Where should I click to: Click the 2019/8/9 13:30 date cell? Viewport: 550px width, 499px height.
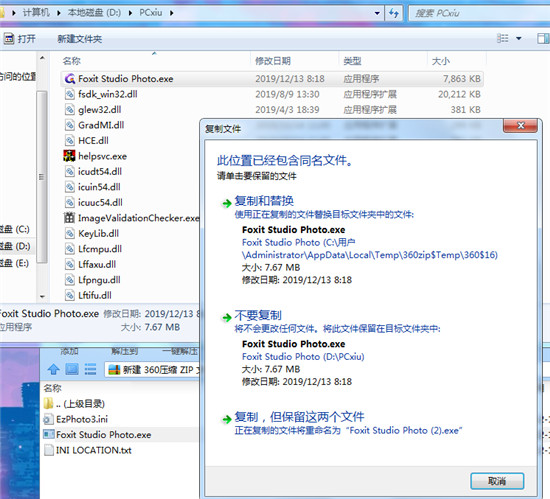[x=287, y=94]
